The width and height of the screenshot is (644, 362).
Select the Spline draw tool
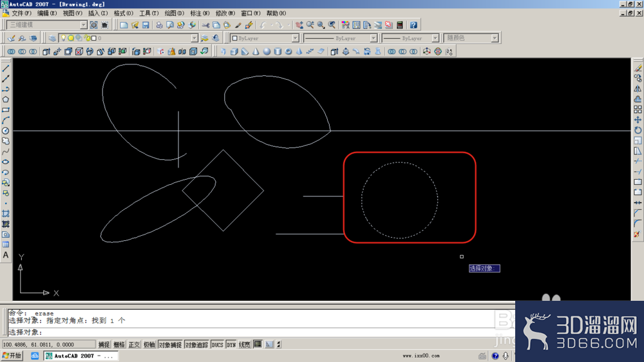pyautogui.click(x=6, y=151)
